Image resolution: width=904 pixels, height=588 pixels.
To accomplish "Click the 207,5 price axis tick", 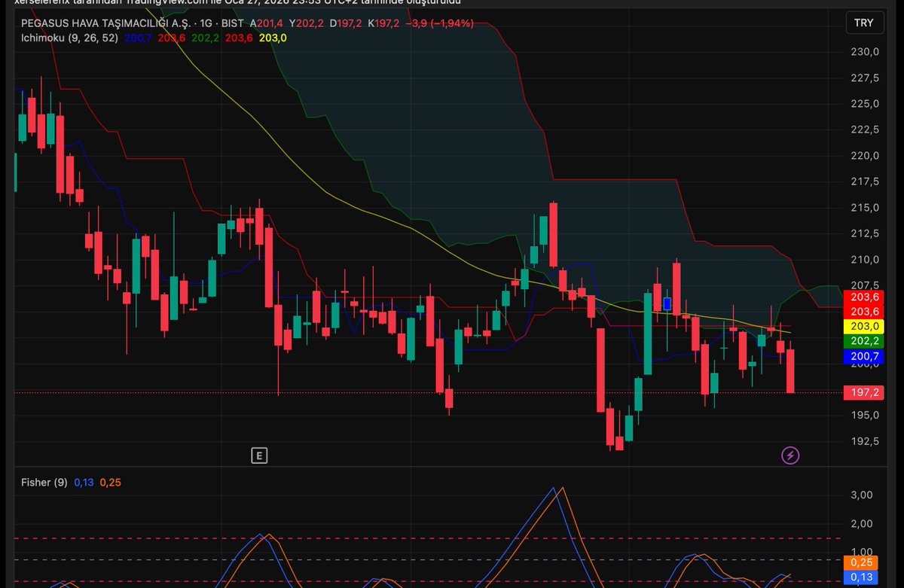I will [x=866, y=285].
